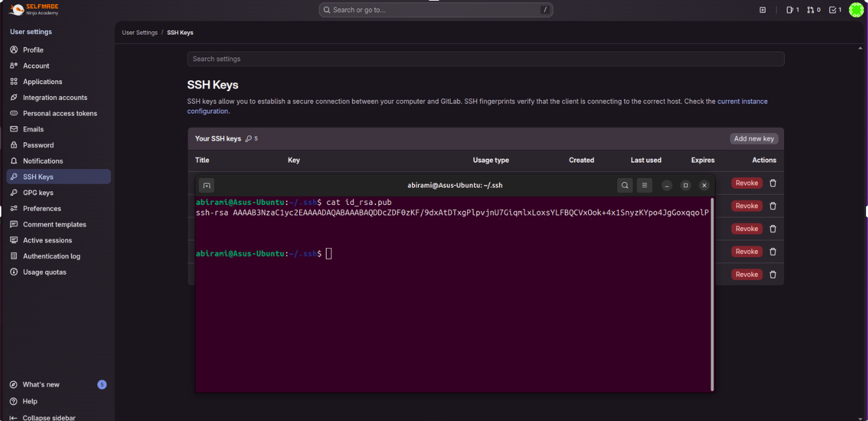Open the terminal hamburger menu
Viewport: 868px width, 421px height.
coord(644,185)
